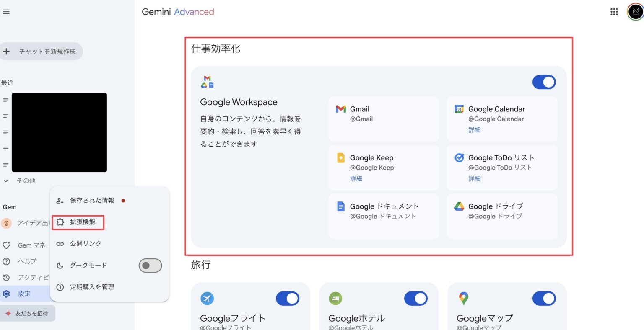Open the Google apps grid icon
This screenshot has height=330, width=644.
pyautogui.click(x=614, y=11)
